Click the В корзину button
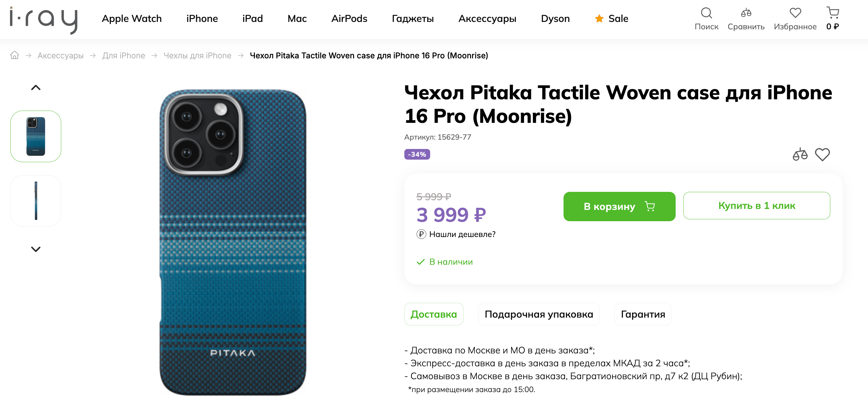The height and width of the screenshot is (405, 868). pyautogui.click(x=619, y=206)
